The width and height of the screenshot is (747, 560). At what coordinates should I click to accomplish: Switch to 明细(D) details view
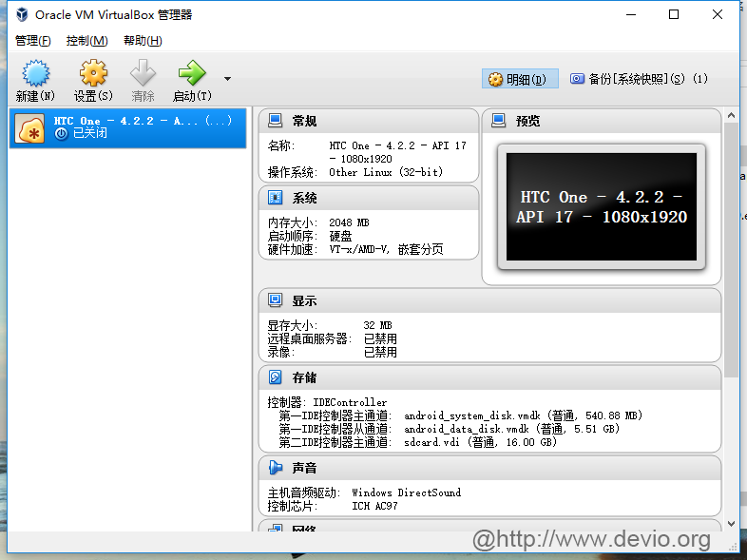click(x=520, y=79)
